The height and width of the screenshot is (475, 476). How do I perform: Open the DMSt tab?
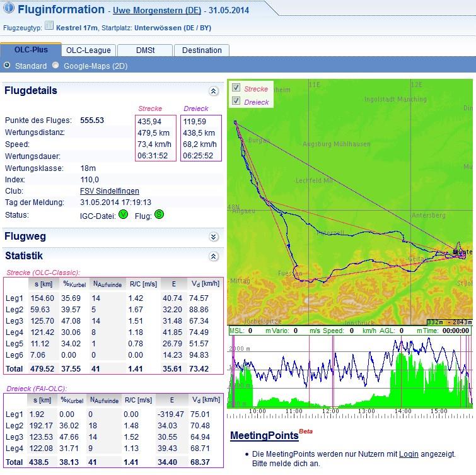pos(144,50)
